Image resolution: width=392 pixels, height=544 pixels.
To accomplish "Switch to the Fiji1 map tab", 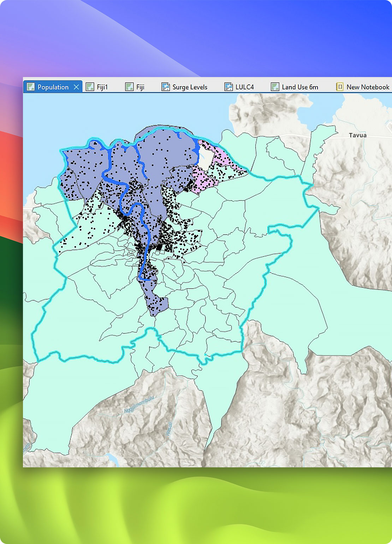I will click(x=102, y=87).
